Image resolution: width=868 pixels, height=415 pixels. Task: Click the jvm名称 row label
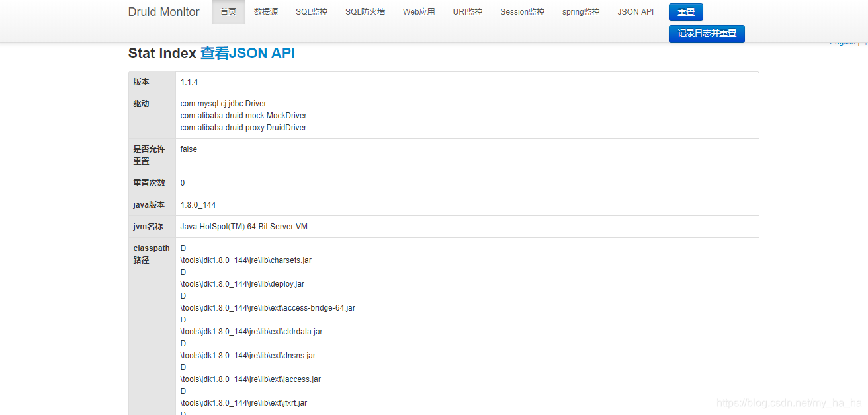[149, 227]
